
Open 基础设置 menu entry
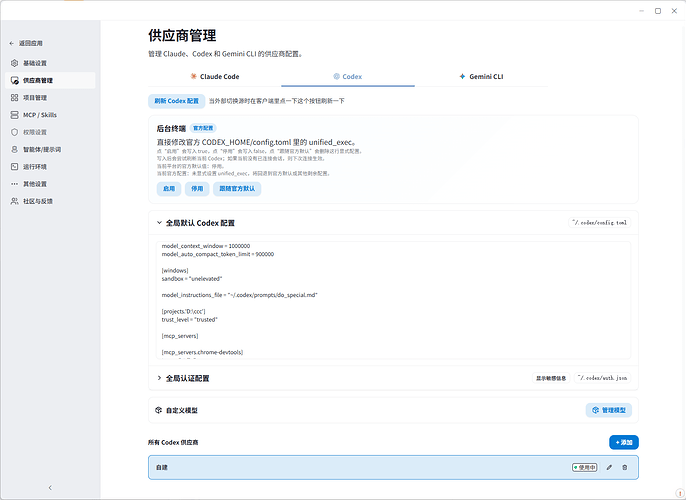point(50,63)
